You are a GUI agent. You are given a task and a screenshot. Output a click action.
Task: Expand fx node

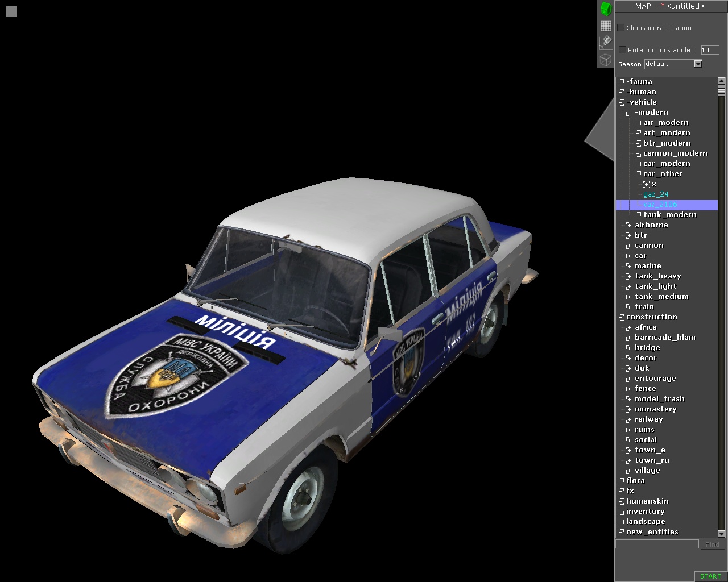point(621,491)
